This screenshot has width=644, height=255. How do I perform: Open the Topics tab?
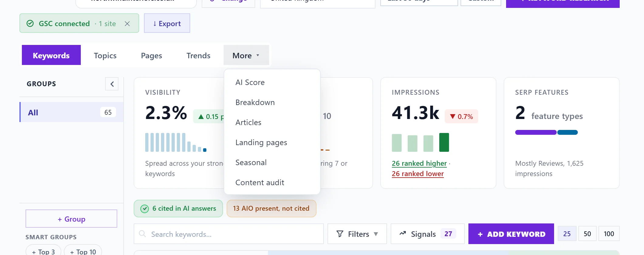(x=105, y=55)
